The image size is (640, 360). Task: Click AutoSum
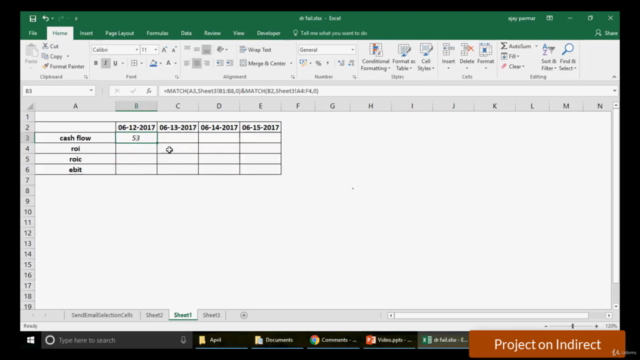516,46
